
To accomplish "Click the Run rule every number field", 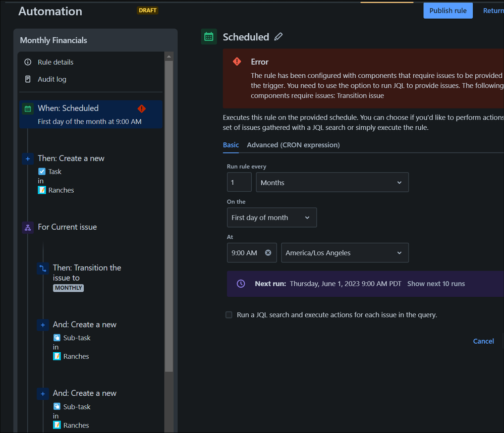I will point(239,182).
